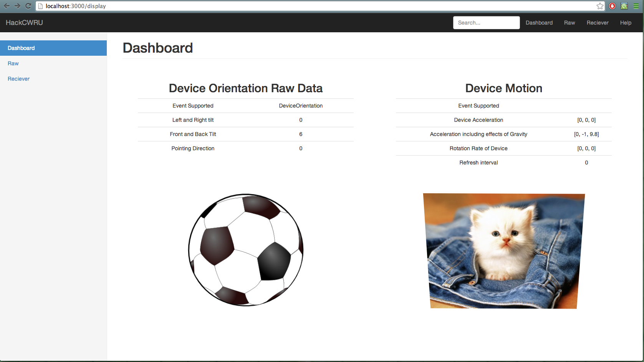Go forward with the browser forward arrow
This screenshot has height=362, width=644.
(17, 6)
